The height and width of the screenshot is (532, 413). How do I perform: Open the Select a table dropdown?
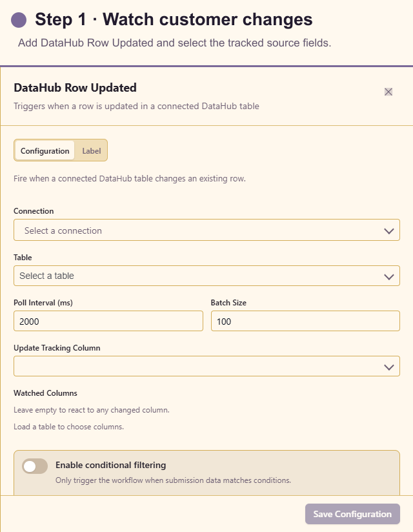click(x=206, y=276)
